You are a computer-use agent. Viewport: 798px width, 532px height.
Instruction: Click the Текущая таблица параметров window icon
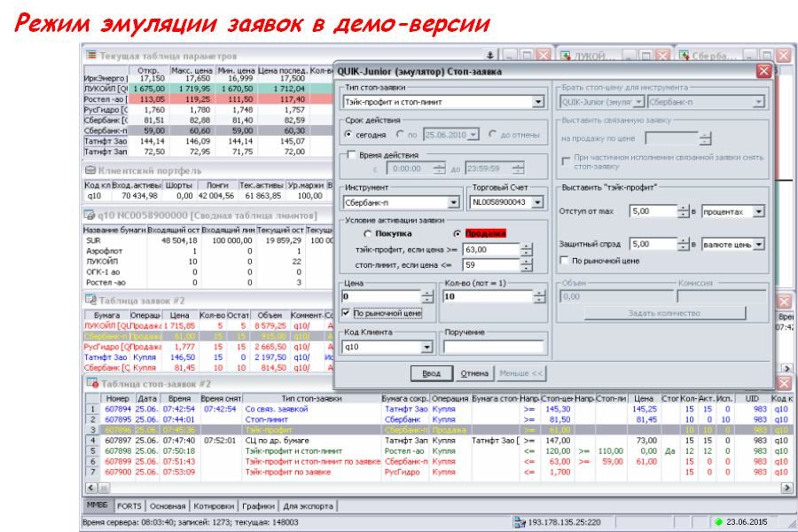click(91, 55)
